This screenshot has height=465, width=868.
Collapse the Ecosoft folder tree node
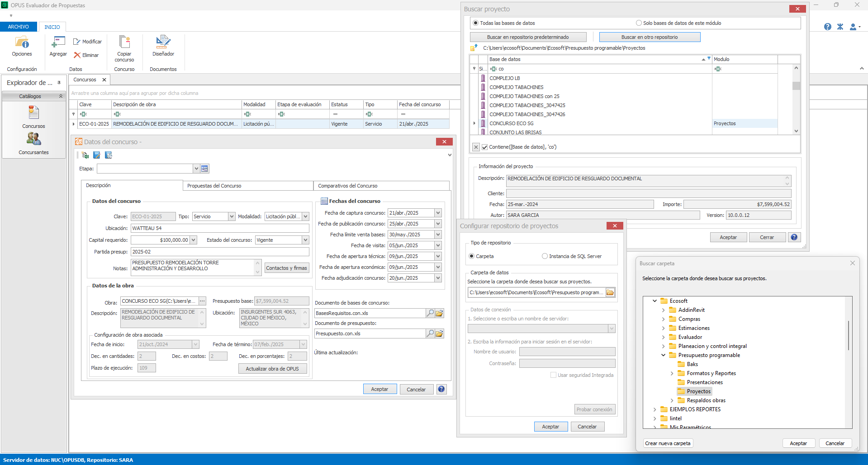[655, 301]
